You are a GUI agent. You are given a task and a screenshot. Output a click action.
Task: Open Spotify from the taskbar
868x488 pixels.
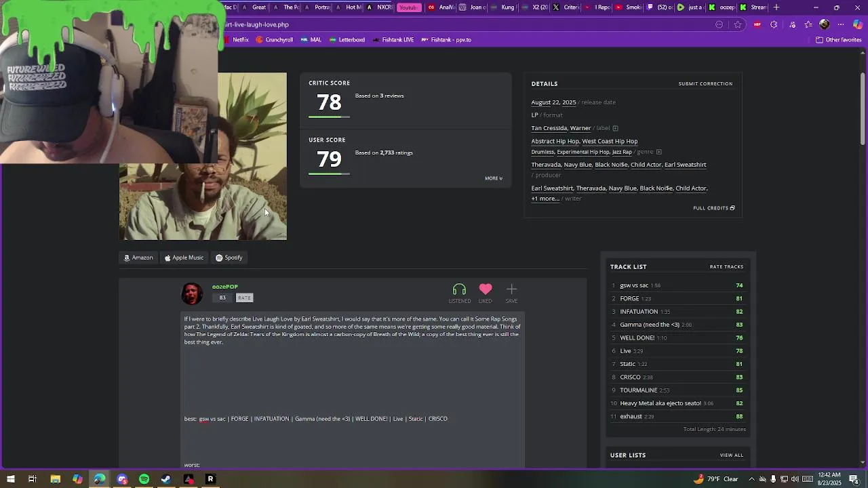(144, 479)
